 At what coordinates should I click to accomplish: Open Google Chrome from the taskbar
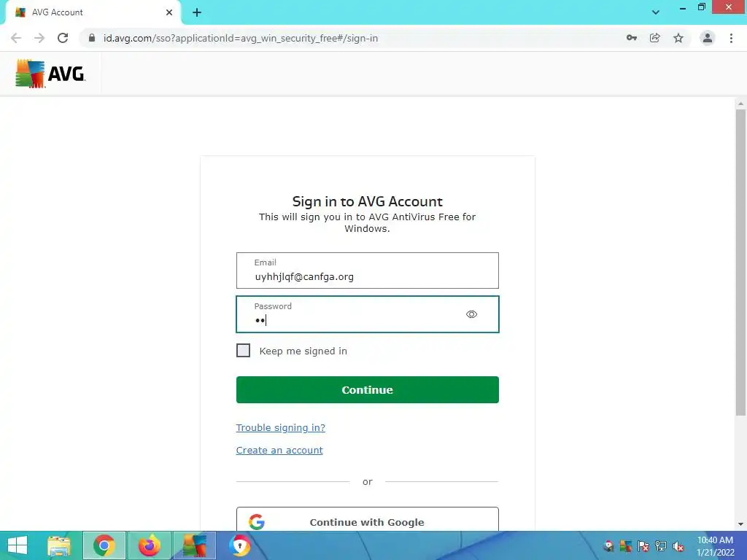[104, 545]
